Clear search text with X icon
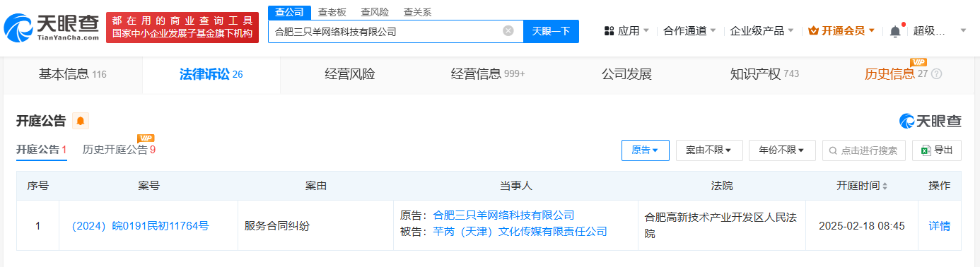 (x=508, y=31)
